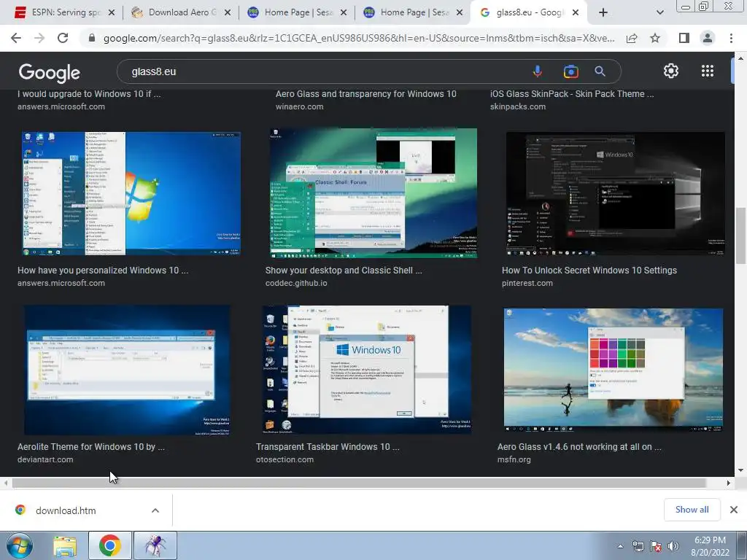
Task: Click the padlock site info icon
Action: coord(92,38)
